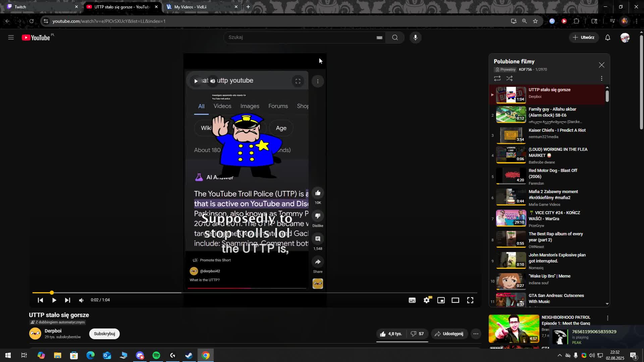Click the search magnifier button

pyautogui.click(x=395, y=38)
